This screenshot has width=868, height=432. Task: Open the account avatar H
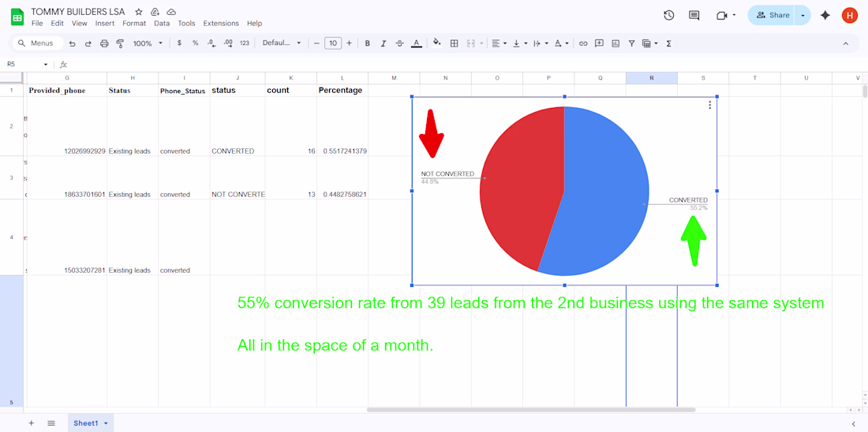click(849, 16)
